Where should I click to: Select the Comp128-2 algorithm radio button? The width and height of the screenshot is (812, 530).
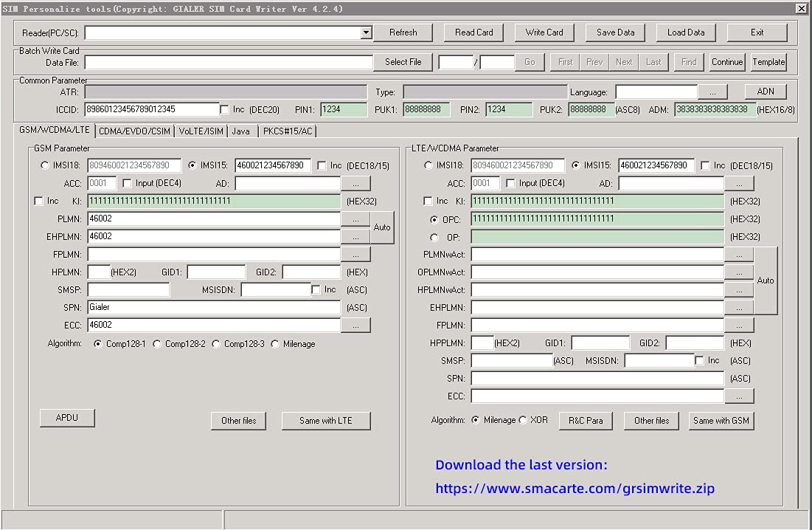[157, 344]
